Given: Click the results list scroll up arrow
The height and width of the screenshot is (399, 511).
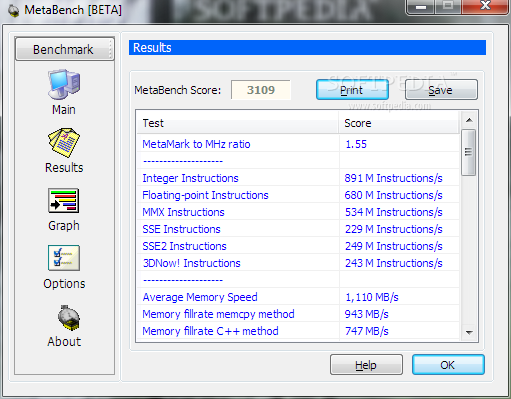Looking at the screenshot, I should 469,120.
